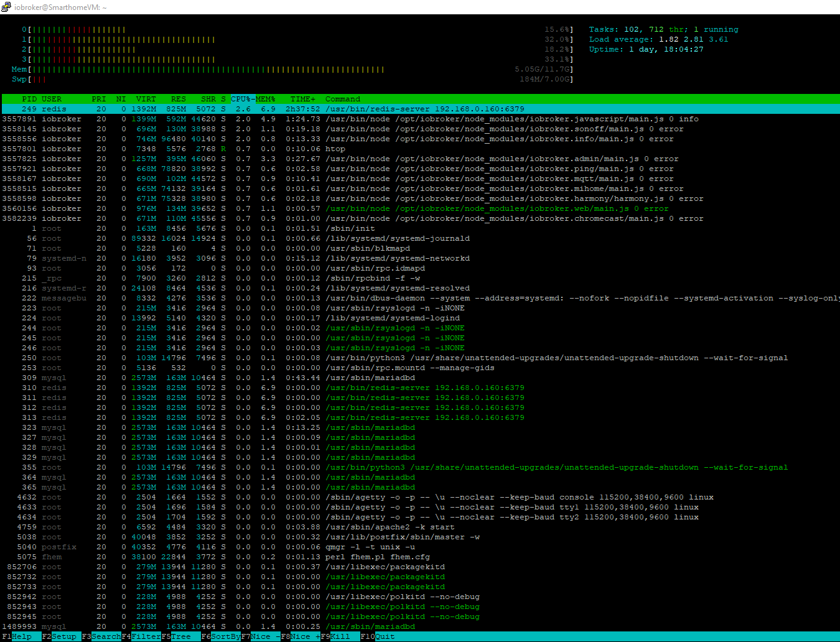Click the CPU 1 usage meter
Viewport: 840px width, 642px height.
coord(298,39)
